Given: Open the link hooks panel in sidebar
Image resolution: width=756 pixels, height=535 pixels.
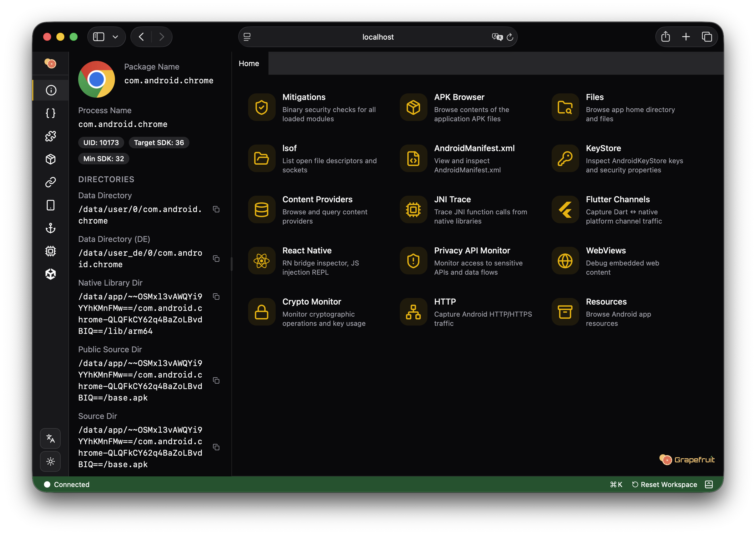Looking at the screenshot, I should point(50,182).
